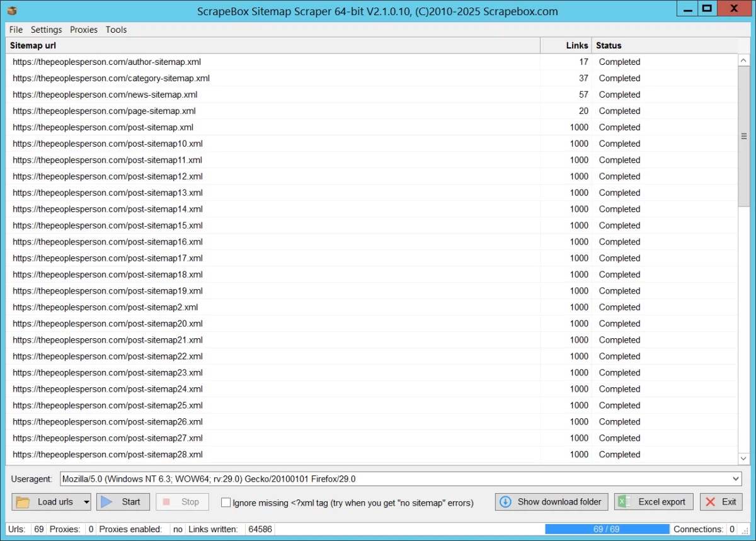
Task: Select the post-sitemap22.xml row
Action: pos(372,356)
